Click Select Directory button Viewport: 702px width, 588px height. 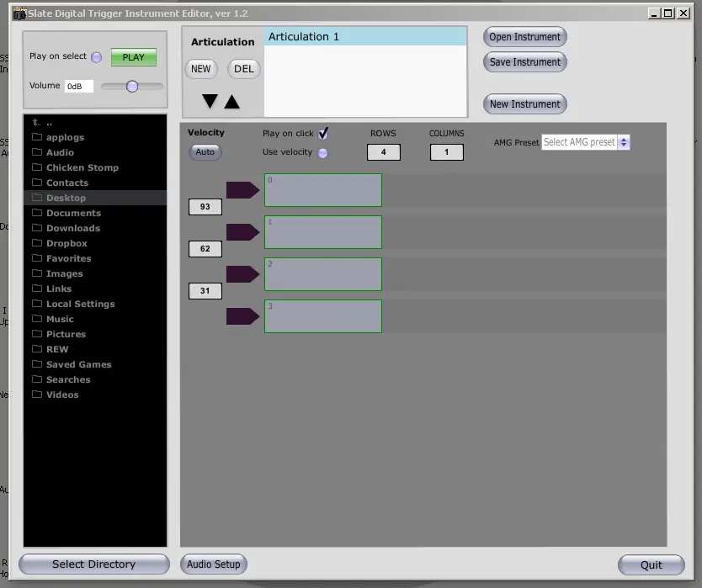coord(94,564)
